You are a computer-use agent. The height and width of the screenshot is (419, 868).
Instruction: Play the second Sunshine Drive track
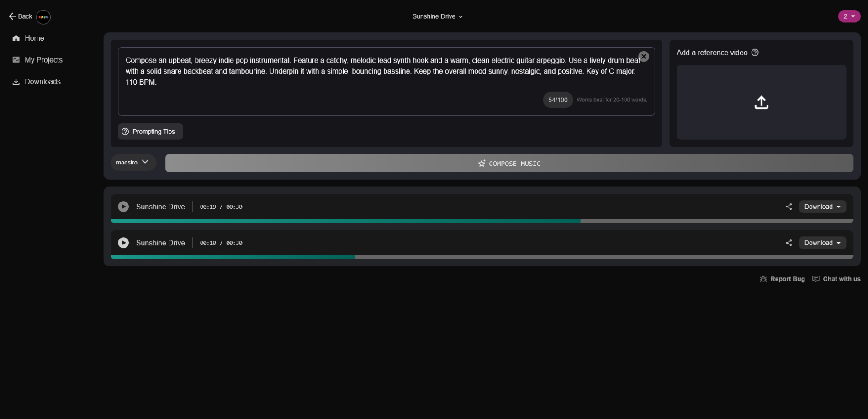(123, 243)
